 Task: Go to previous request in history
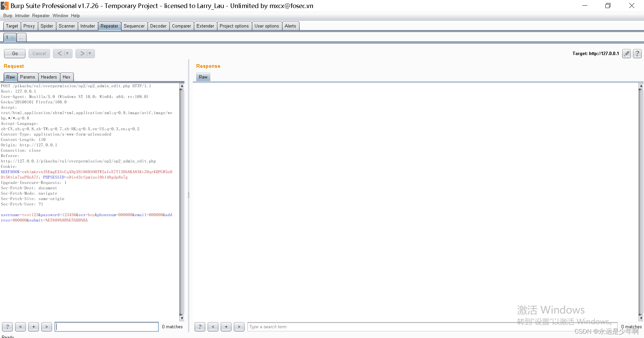[60, 53]
